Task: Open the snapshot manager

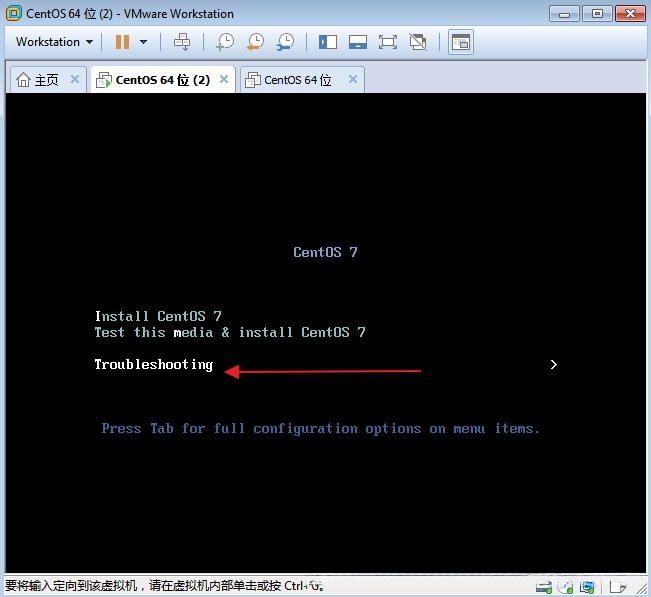Action: pyautogui.click(x=285, y=42)
